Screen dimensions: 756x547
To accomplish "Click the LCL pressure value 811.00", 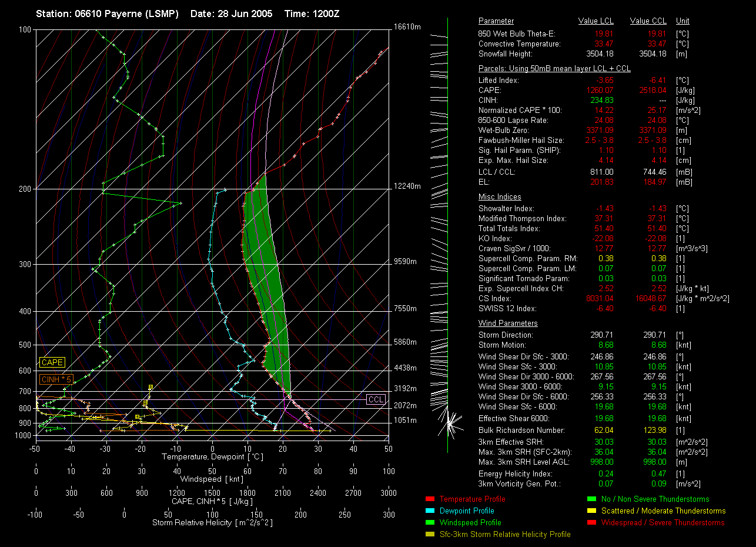I will point(601,172).
